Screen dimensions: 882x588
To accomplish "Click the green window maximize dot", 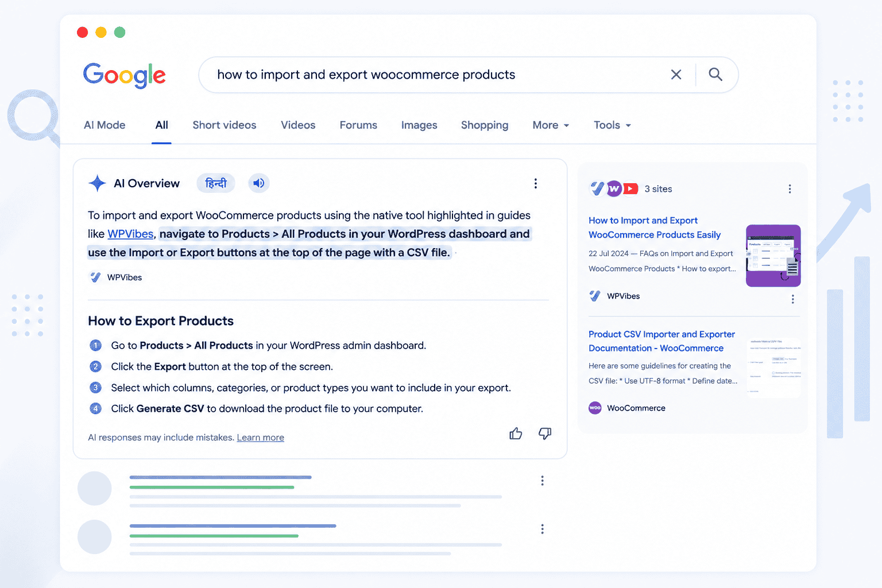I will point(119,32).
